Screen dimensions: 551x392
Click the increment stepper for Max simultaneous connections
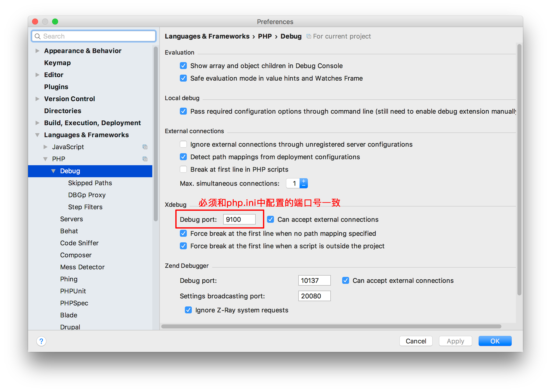[304, 181]
